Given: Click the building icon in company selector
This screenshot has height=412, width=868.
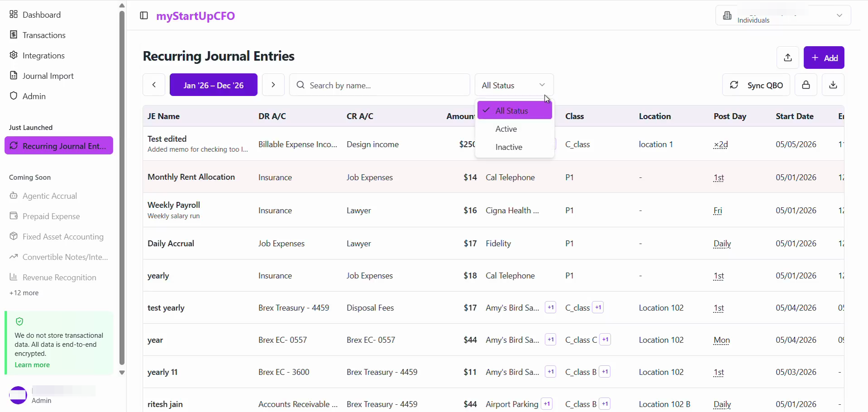Looking at the screenshot, I should tap(727, 15).
